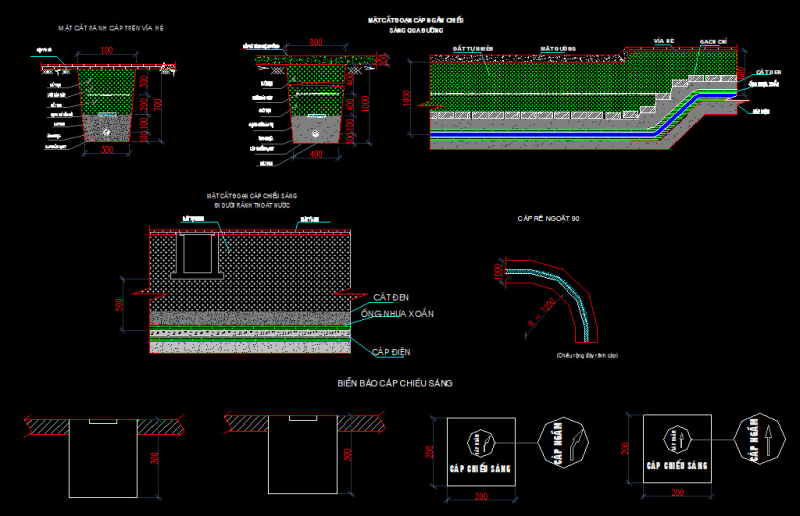
Task: Click the leftmost marker post elevation drawing
Action: point(101,457)
